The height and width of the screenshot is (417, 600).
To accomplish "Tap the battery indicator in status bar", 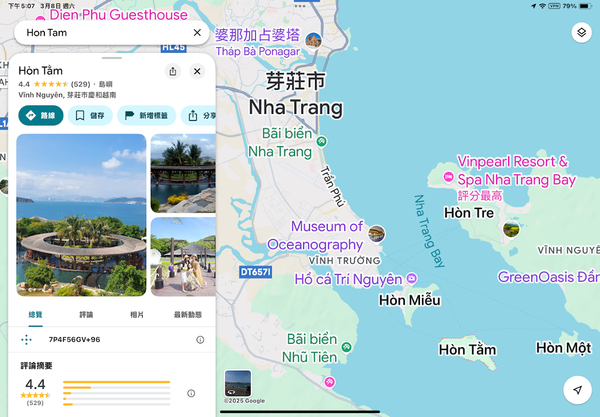I will click(585, 6).
